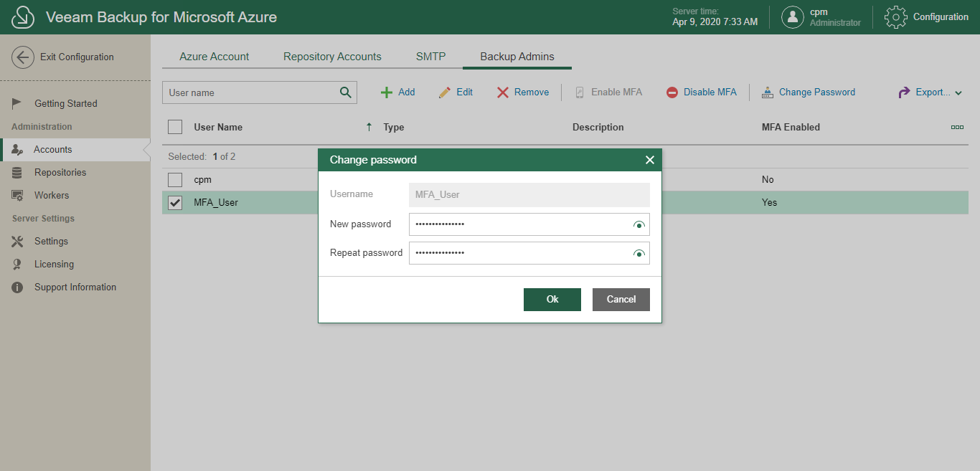This screenshot has height=471, width=980.
Task: Click the cpm user name cell
Action: point(203,180)
